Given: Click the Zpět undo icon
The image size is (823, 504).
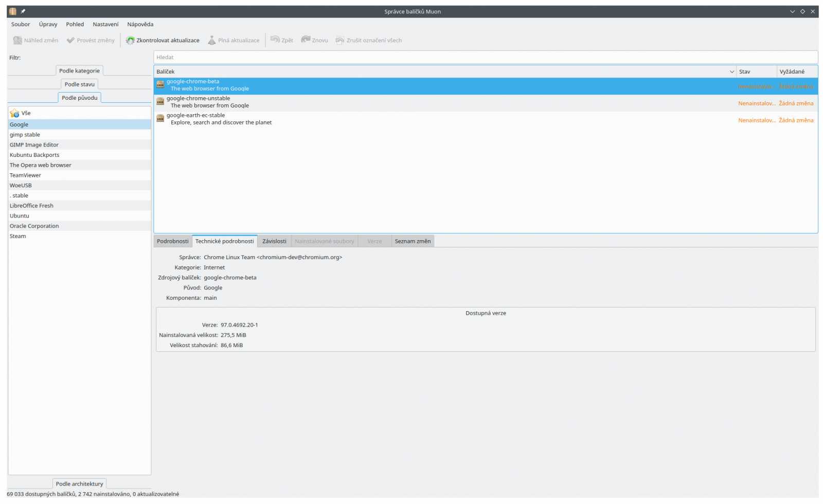Looking at the screenshot, I should [x=275, y=40].
